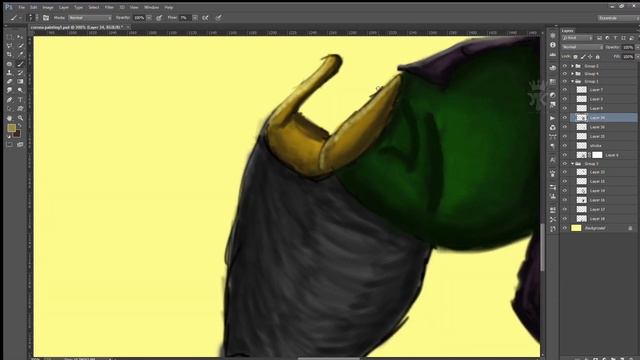Select the Quick Selection tool
This screenshot has height=360, width=640.
coord(20,46)
